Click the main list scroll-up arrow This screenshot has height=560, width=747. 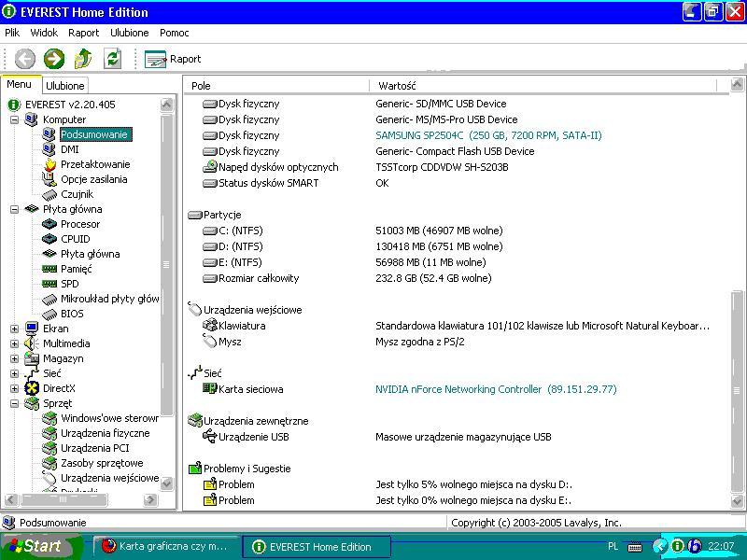(737, 85)
